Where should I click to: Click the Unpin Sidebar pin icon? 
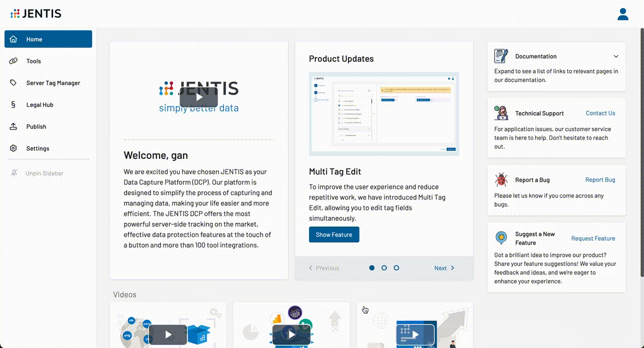(14, 173)
